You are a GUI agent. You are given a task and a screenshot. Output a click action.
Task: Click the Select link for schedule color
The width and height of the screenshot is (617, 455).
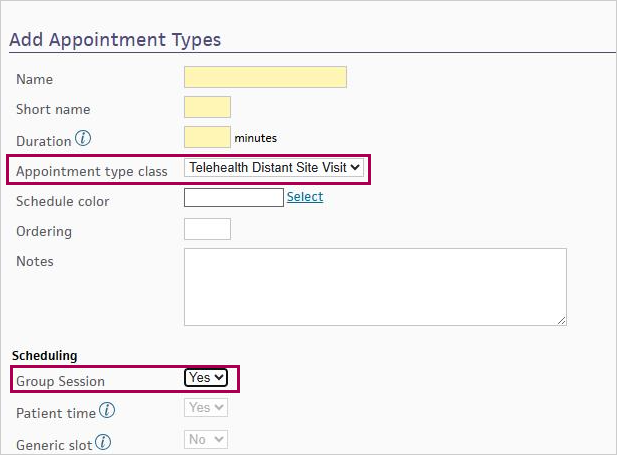(305, 197)
